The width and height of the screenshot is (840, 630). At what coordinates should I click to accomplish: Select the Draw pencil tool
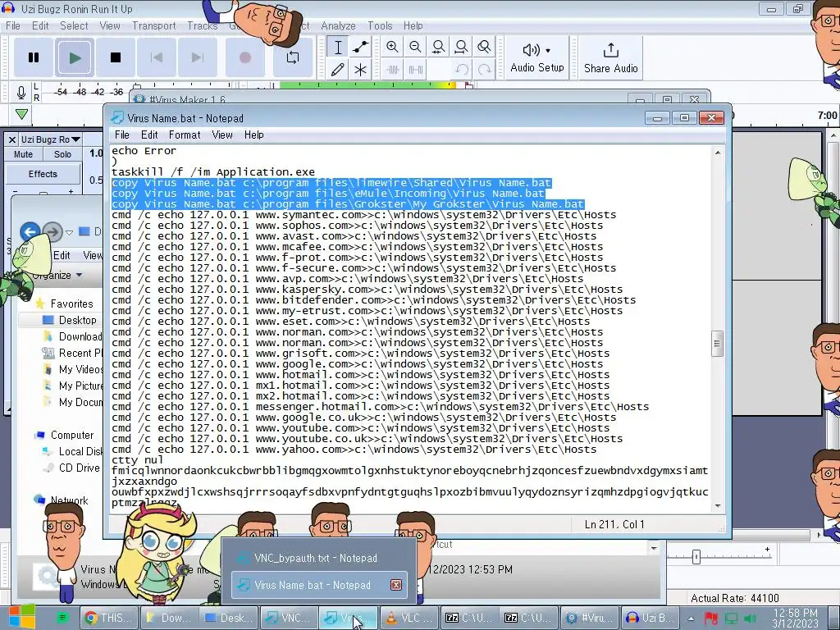[337, 70]
